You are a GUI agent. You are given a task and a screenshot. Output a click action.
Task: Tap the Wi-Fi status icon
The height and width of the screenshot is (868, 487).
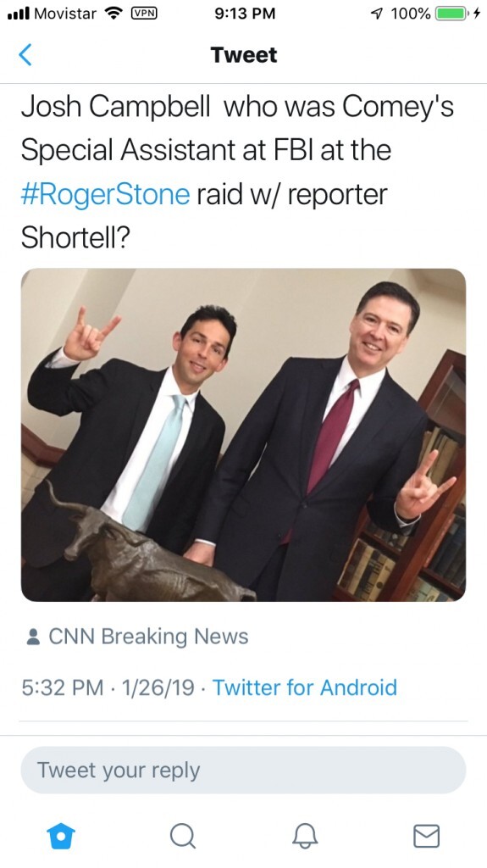coord(113,14)
